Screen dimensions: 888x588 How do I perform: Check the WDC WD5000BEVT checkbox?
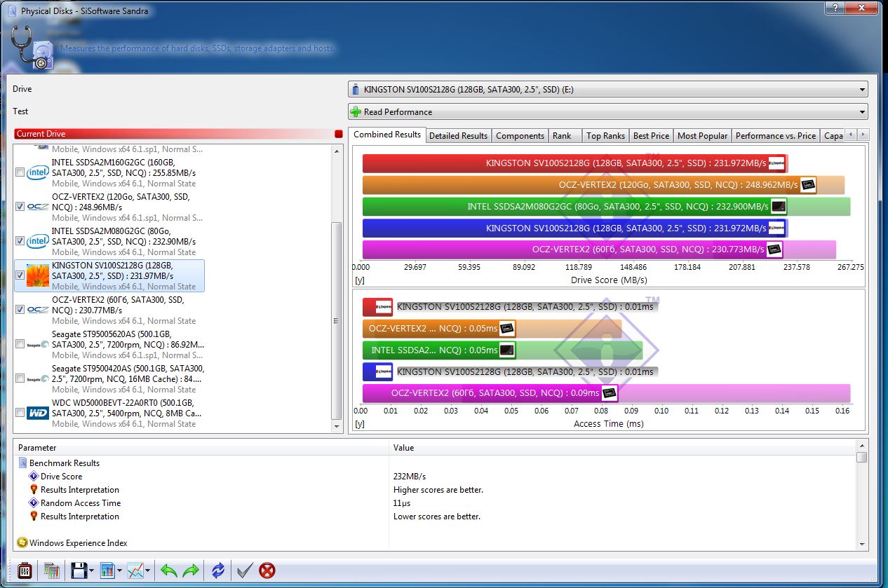click(x=20, y=413)
